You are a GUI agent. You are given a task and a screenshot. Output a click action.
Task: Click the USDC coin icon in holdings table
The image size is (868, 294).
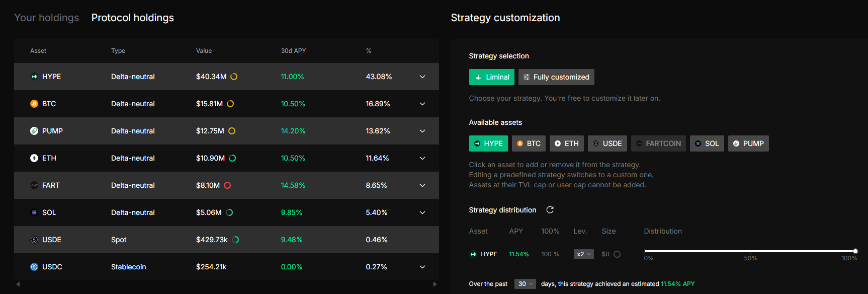click(x=34, y=267)
